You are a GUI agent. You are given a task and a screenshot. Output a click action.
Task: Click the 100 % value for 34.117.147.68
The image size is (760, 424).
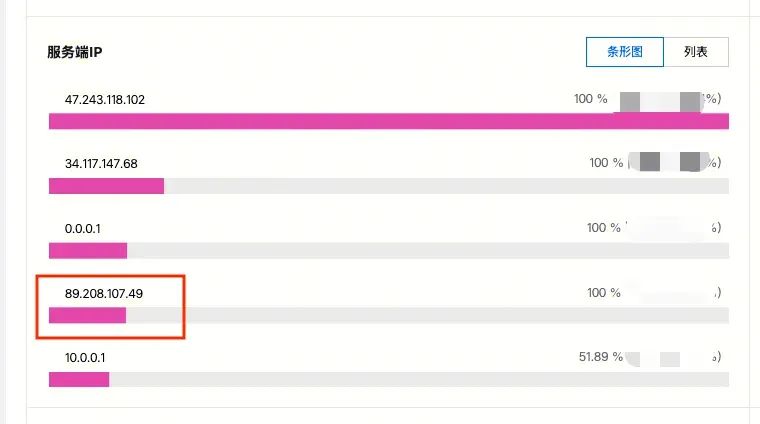pyautogui.click(x=606, y=163)
